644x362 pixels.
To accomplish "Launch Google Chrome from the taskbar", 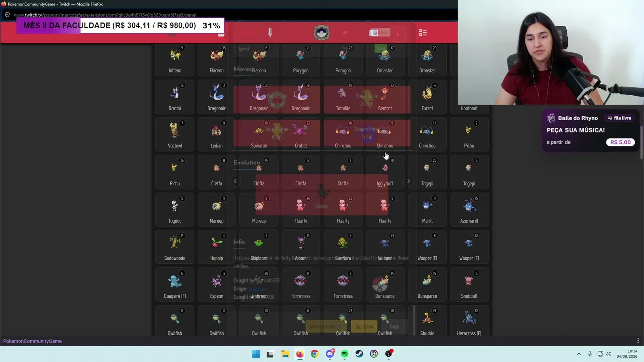I will pos(314,354).
